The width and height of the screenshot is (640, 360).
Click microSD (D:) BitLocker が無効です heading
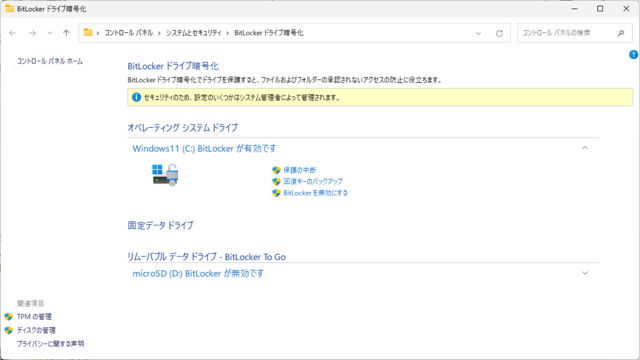point(198,273)
